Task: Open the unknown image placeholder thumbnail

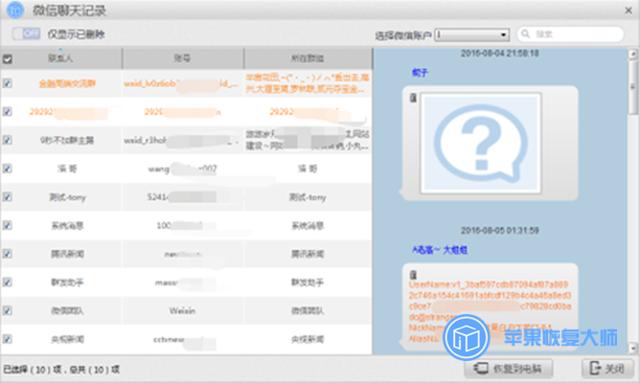Action: coord(481,143)
